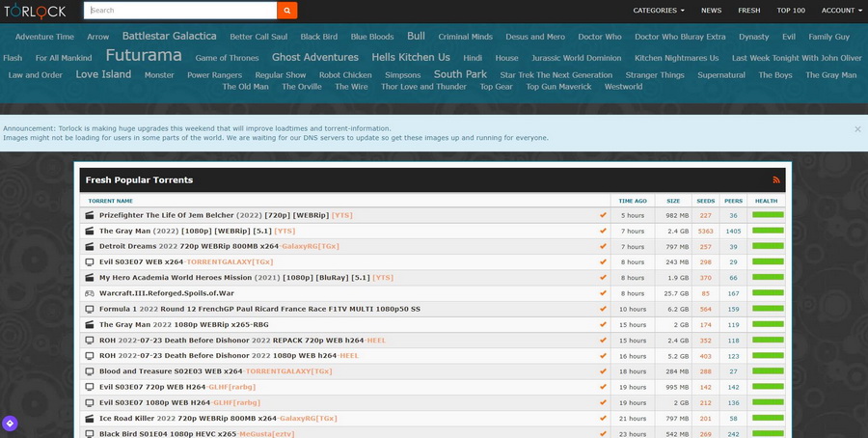Open the Fresh menu item
Viewport: 868px width, 438px height.
748,11
